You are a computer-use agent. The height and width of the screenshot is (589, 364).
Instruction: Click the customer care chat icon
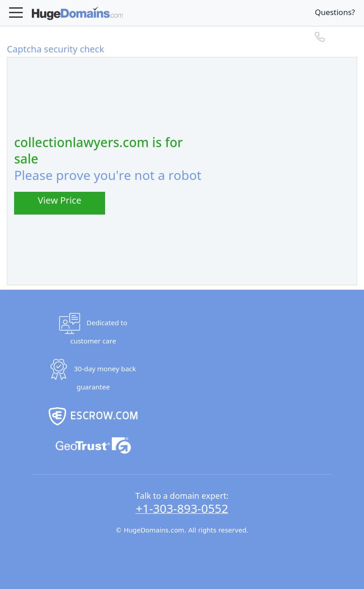click(70, 323)
